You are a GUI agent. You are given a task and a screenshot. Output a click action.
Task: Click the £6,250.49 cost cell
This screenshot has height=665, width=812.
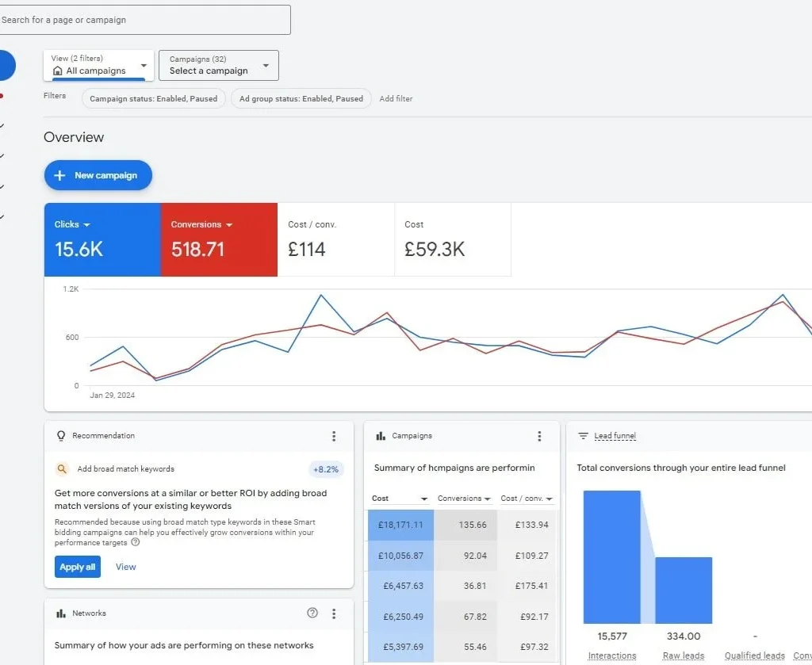[400, 617]
